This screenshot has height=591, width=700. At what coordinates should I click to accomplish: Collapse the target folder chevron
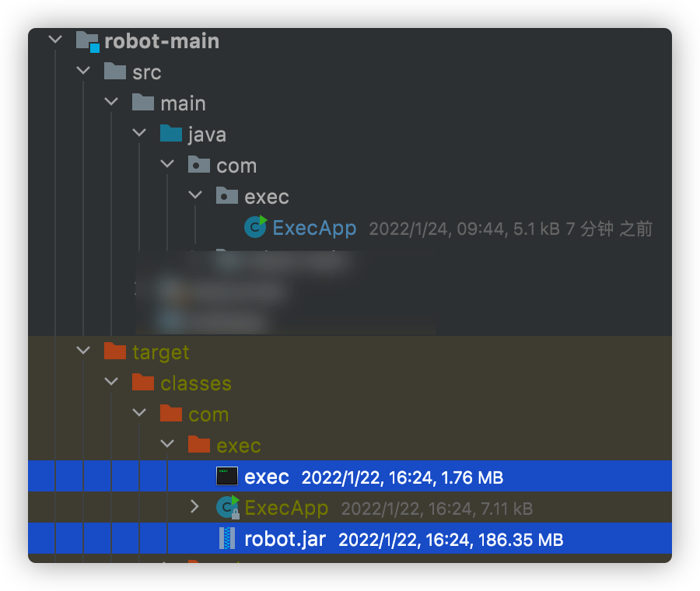point(83,351)
